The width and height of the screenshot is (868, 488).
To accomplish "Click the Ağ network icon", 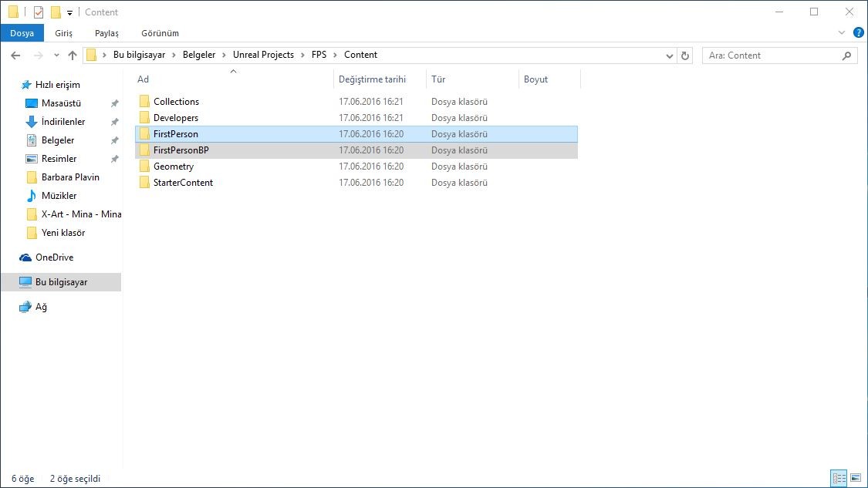I will point(25,307).
